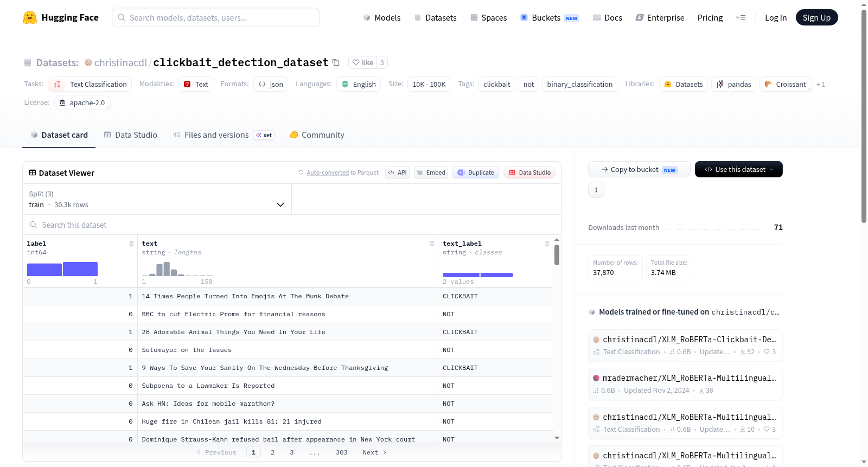Click the Search this dataset field
868x467 pixels.
(292, 225)
